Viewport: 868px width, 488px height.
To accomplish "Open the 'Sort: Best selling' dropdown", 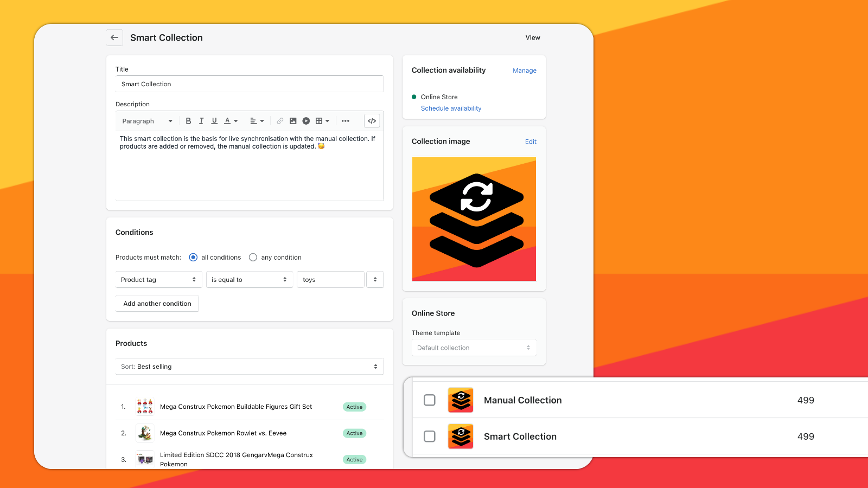I will [x=250, y=367].
